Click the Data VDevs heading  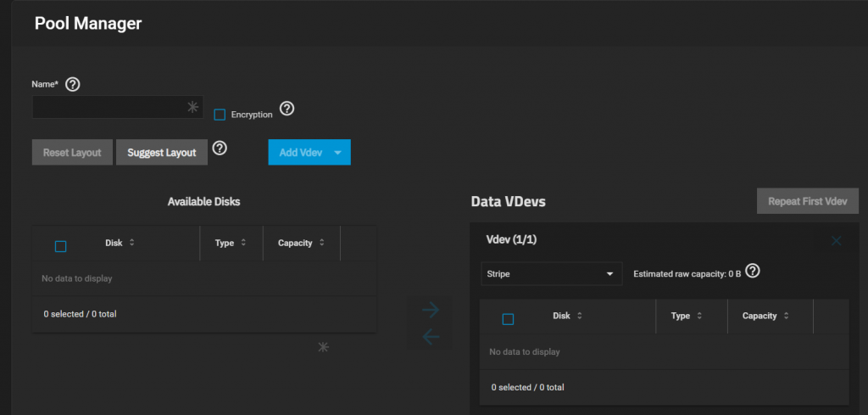point(509,202)
